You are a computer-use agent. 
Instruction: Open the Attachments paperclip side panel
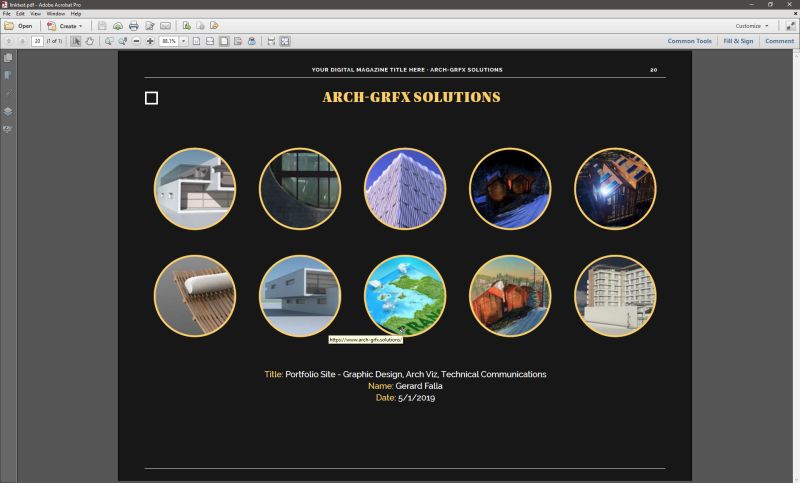click(x=8, y=93)
